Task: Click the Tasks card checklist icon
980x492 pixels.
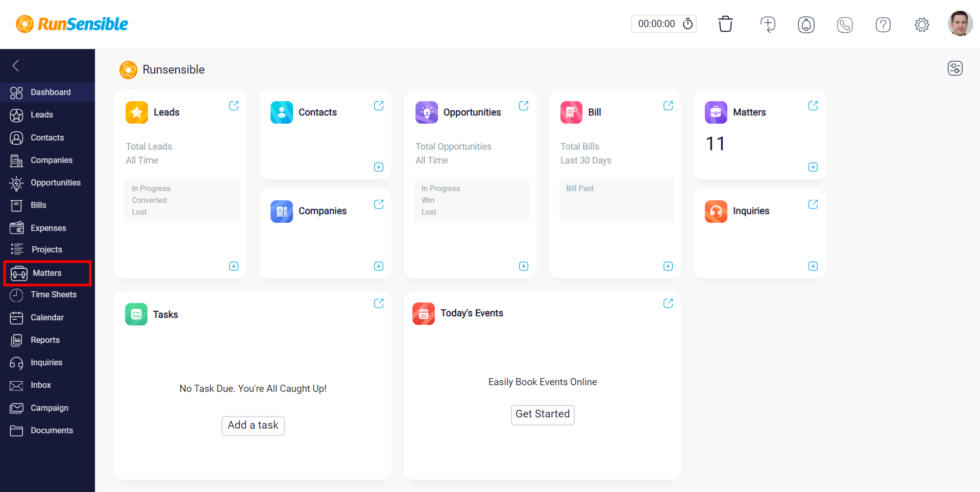Action: click(136, 314)
